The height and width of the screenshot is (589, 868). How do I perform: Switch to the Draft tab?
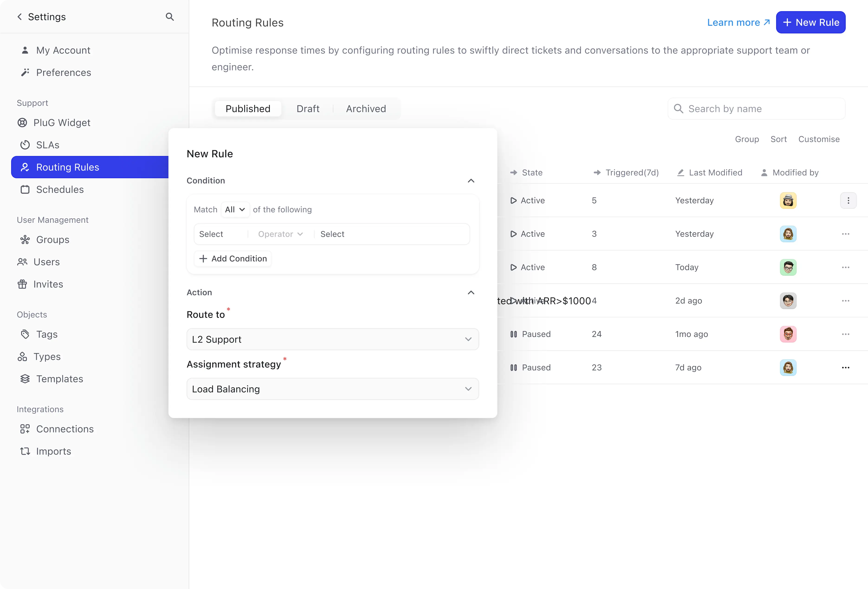click(x=307, y=108)
